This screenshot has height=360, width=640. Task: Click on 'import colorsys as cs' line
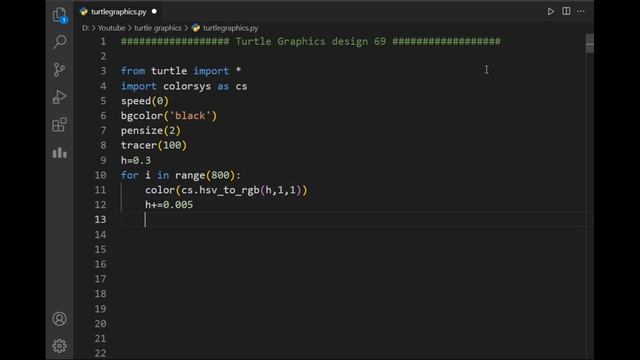(x=184, y=86)
